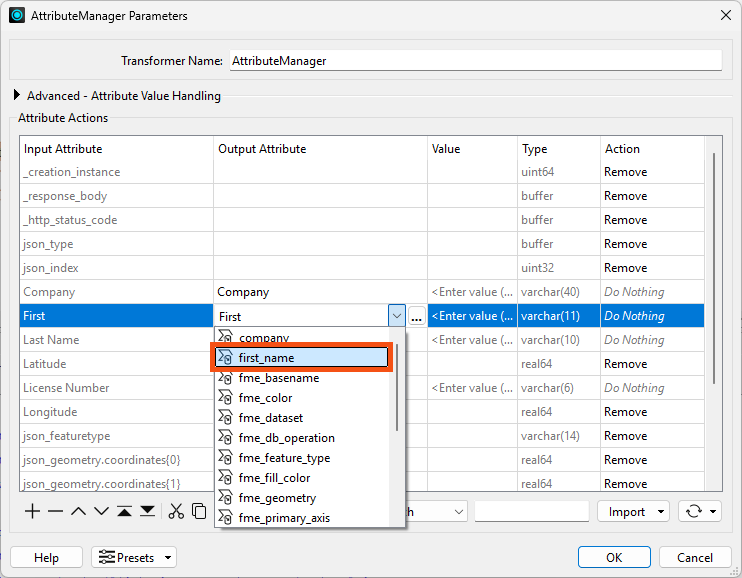This screenshot has width=742, height=578.
Task: Choose fme_basename from the dropdown list
Action: pyautogui.click(x=301, y=378)
